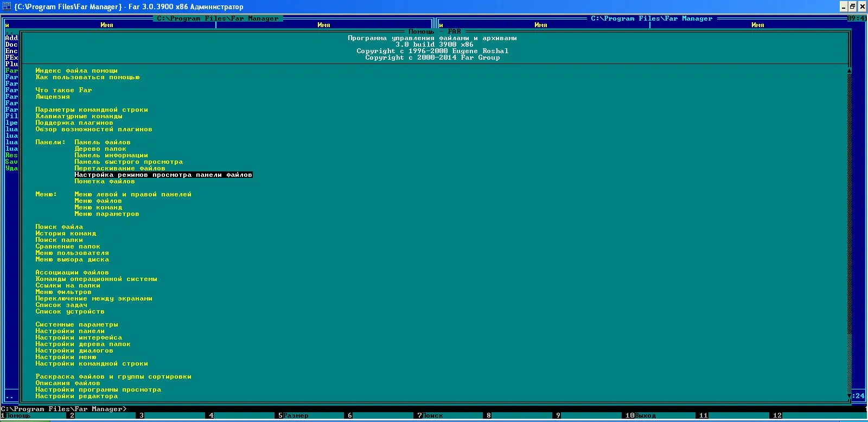Screen dimensions: 868x422
Task: Open the "Меню параметров" help topic
Action: click(x=107, y=214)
